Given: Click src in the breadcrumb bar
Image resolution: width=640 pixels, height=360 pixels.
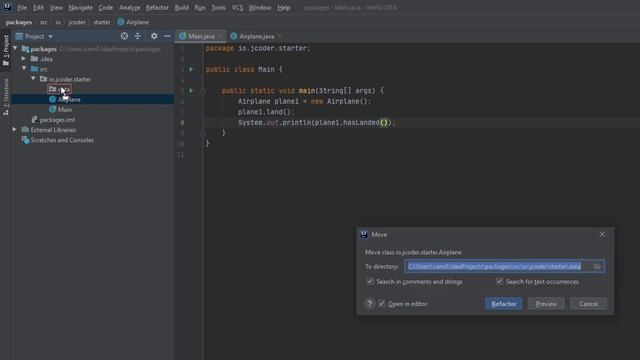Looking at the screenshot, I should pyautogui.click(x=44, y=22).
